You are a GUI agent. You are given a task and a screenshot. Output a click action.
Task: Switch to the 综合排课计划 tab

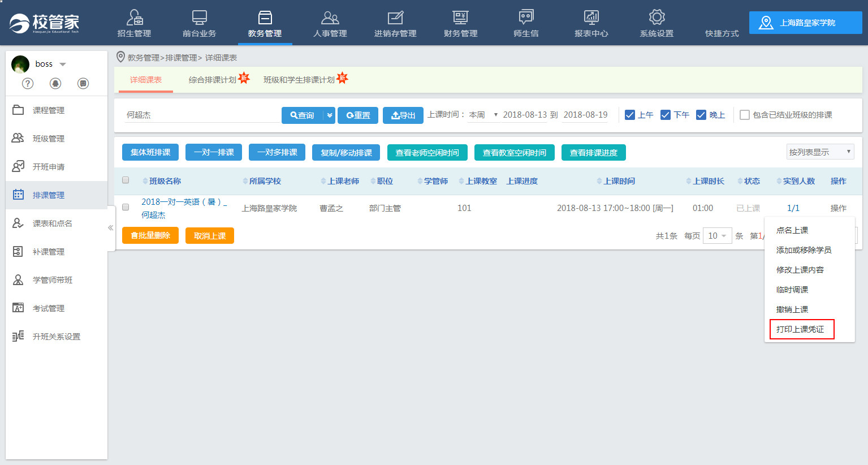tap(213, 80)
